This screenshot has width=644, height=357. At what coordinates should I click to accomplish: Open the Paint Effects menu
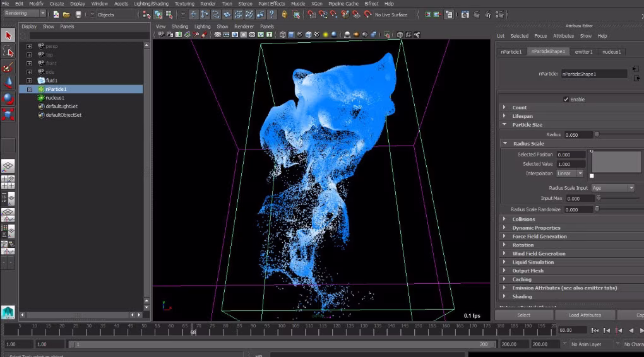point(272,4)
